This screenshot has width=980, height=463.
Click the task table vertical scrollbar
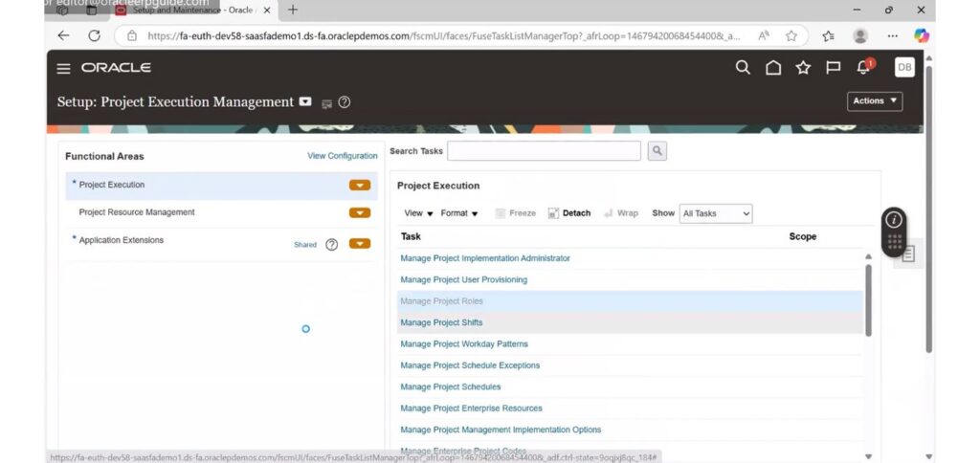pos(868,300)
